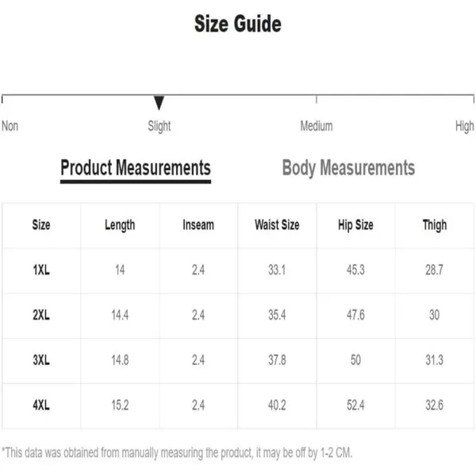Select the 3XL size row
476x476 pixels.
click(x=238, y=361)
